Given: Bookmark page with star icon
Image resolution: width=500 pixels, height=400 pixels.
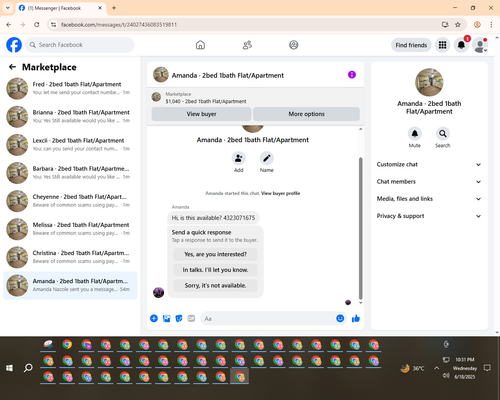Looking at the screenshot, I should pyautogui.click(x=458, y=25).
